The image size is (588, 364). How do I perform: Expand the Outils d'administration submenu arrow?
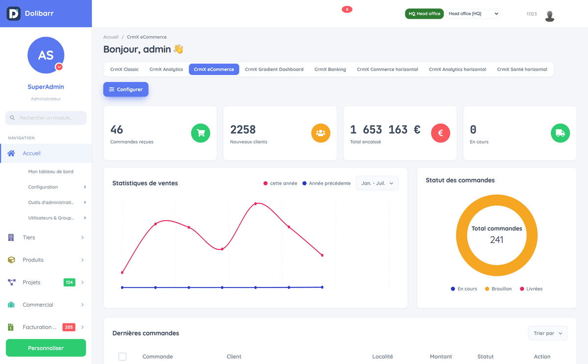[x=85, y=202]
